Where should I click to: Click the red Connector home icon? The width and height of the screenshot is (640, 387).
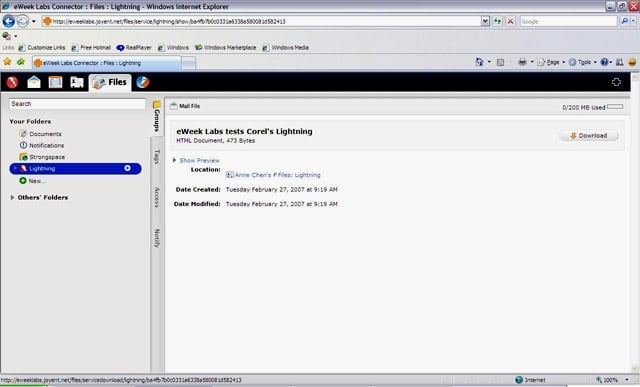point(12,82)
